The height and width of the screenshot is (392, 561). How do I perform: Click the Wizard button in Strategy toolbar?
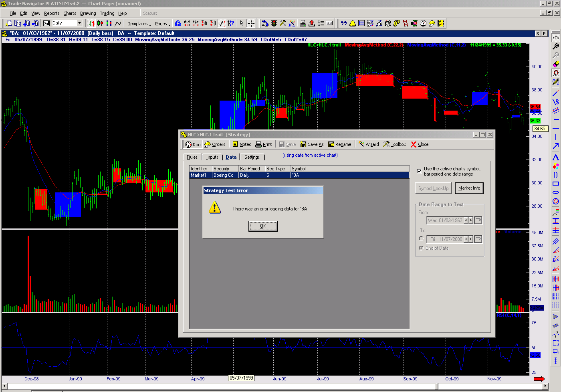(368, 144)
